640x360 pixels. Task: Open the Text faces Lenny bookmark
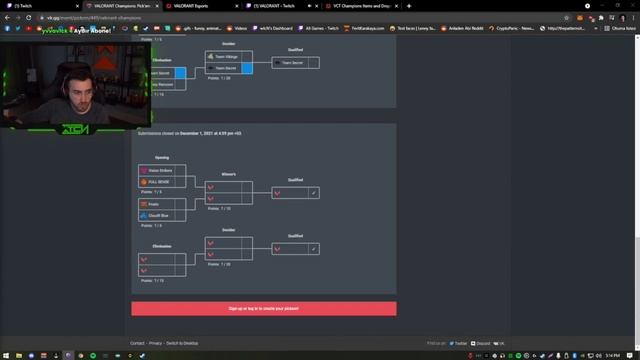413,28
